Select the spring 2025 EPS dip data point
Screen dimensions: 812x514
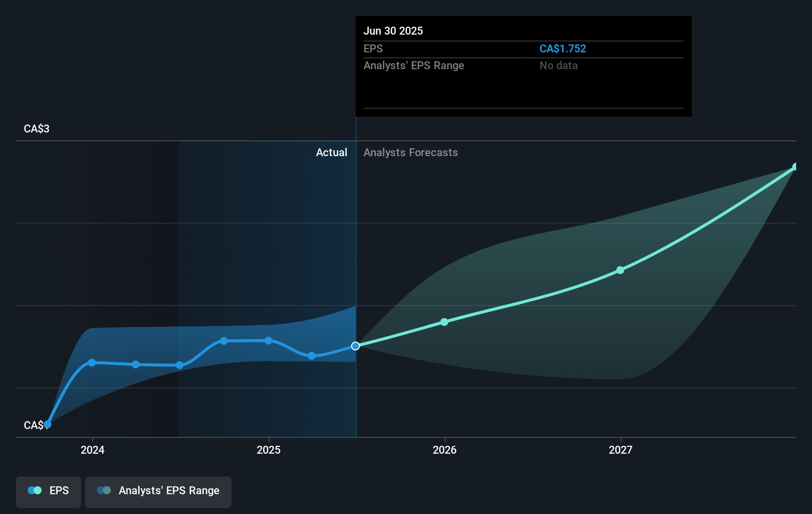pyautogui.click(x=312, y=356)
